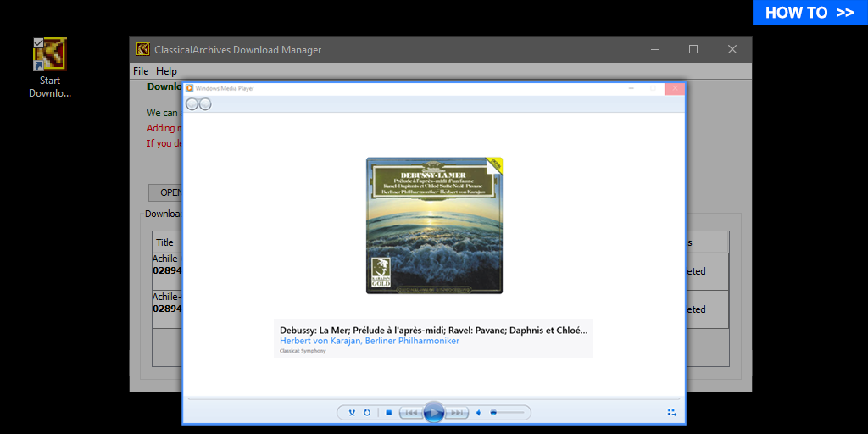This screenshot has height=434, width=868.
Task: Click the forward navigation circle button
Action: tap(204, 104)
